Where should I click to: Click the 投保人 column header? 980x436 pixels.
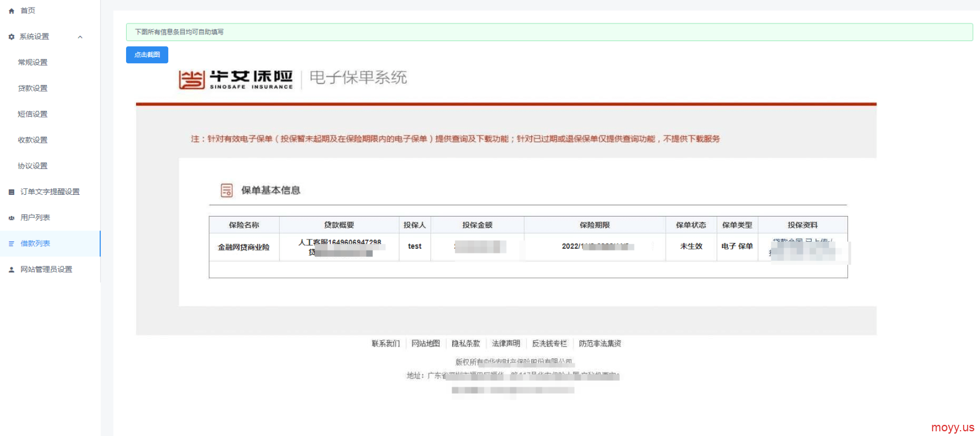[x=415, y=225]
